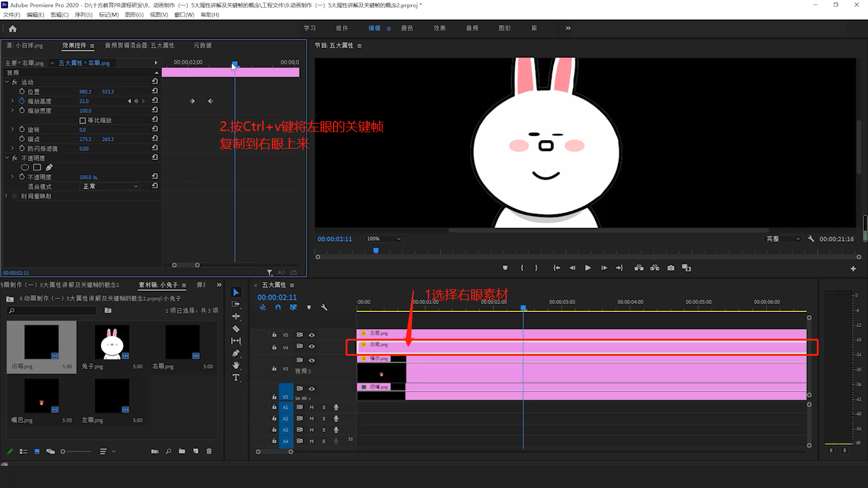Open the 元数据 (Metadata) panel tab

[x=202, y=46]
